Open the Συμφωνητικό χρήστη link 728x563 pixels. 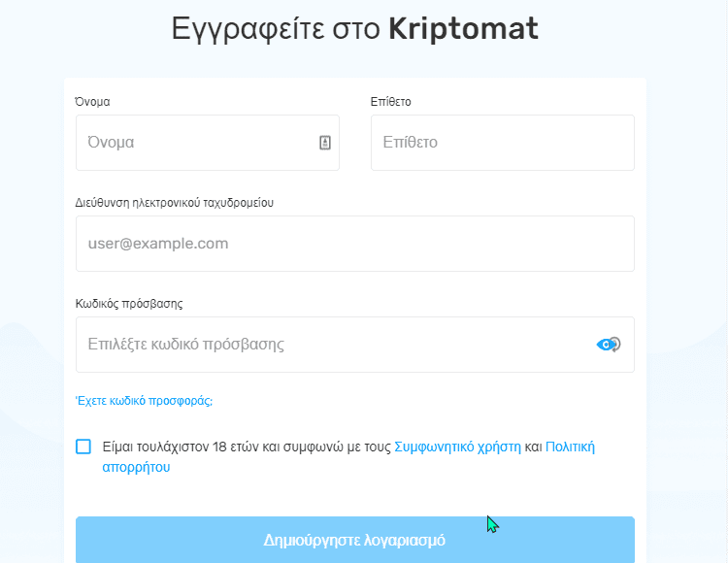(x=458, y=447)
